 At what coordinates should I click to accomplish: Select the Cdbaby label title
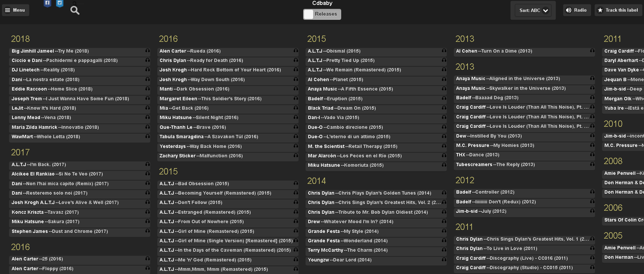click(322, 3)
